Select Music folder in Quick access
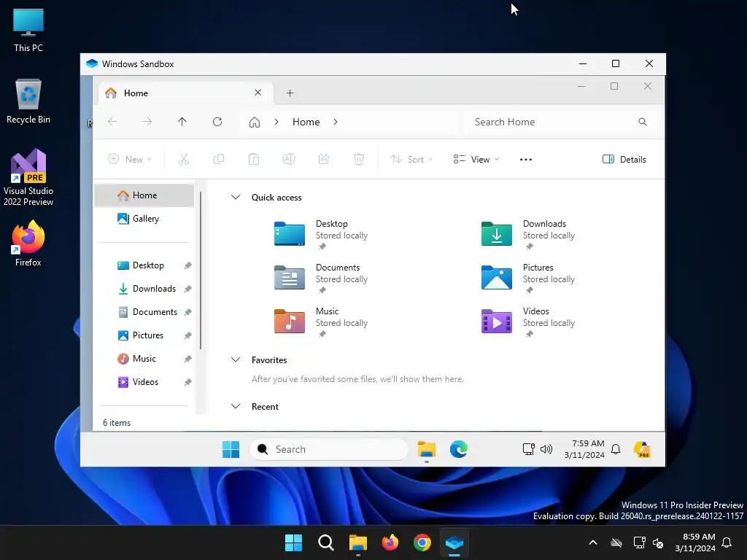747x560 pixels. coord(322,322)
